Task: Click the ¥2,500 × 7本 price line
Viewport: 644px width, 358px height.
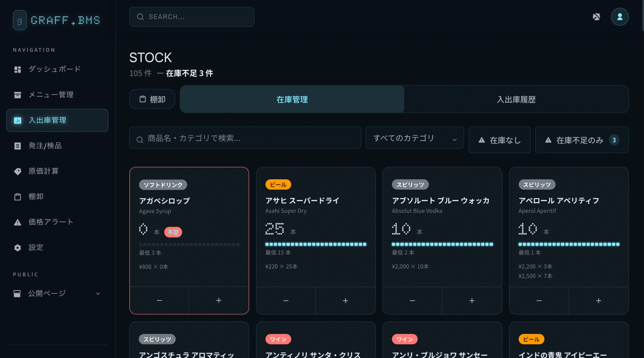Action: (535, 276)
